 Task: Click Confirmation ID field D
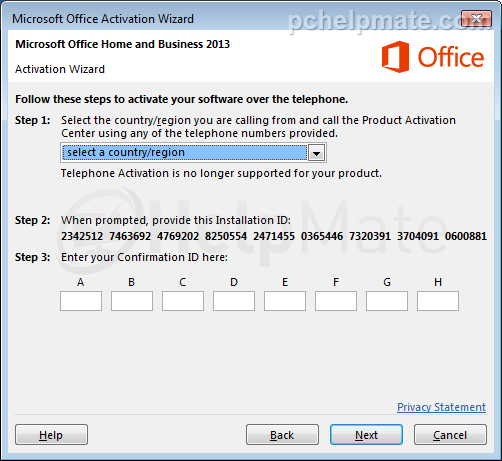click(234, 301)
